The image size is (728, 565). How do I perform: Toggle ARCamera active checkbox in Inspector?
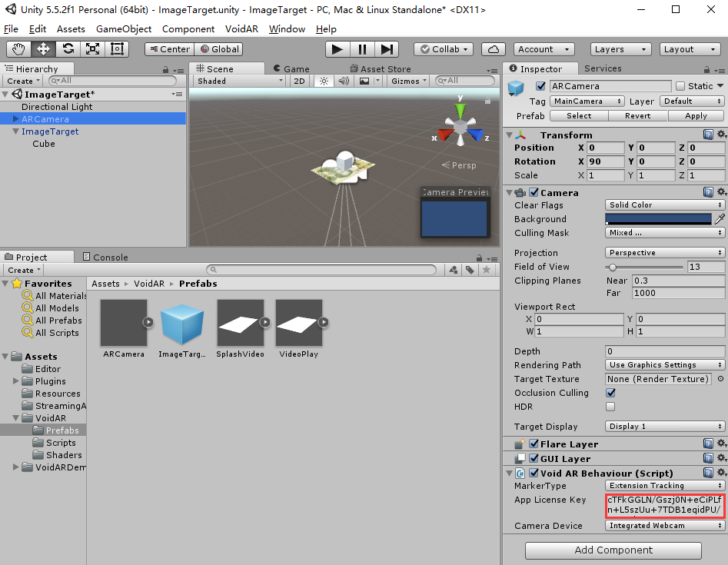[x=540, y=86]
